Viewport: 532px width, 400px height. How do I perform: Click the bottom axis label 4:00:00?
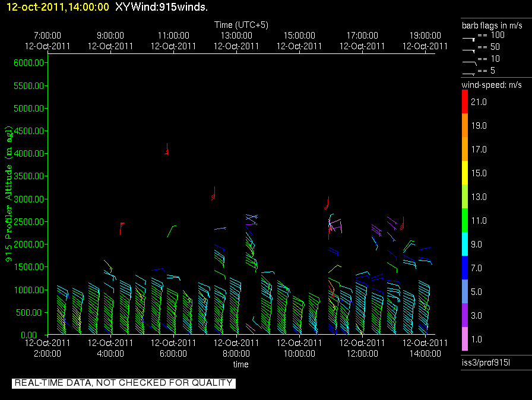[110, 354]
